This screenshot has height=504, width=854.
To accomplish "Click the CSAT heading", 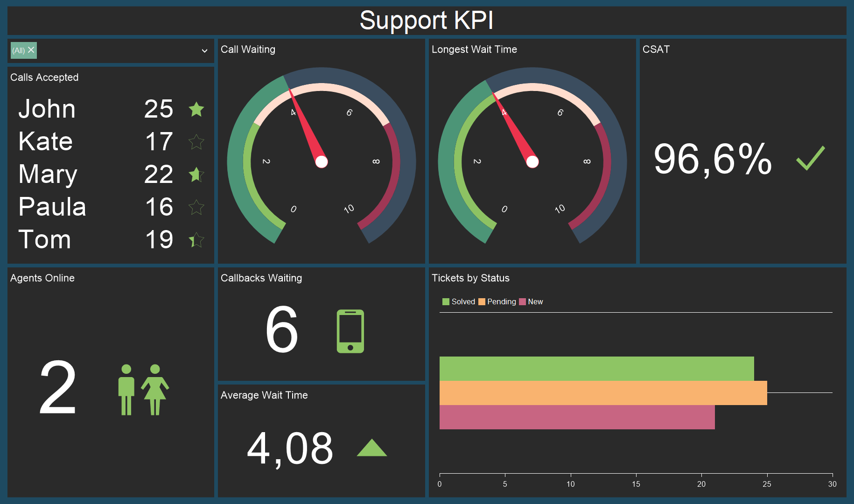I will click(656, 49).
